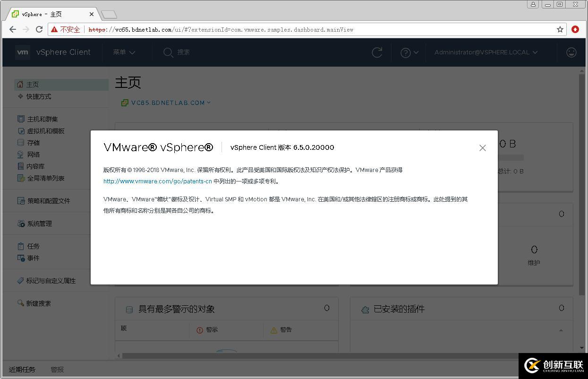
Task: Open the 菜单 dropdown menu
Action: 124,52
